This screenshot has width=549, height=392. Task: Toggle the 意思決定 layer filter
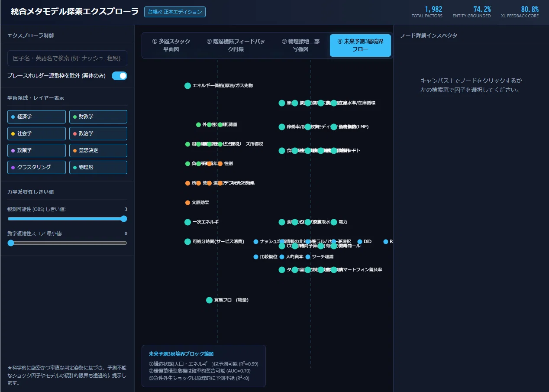click(98, 150)
